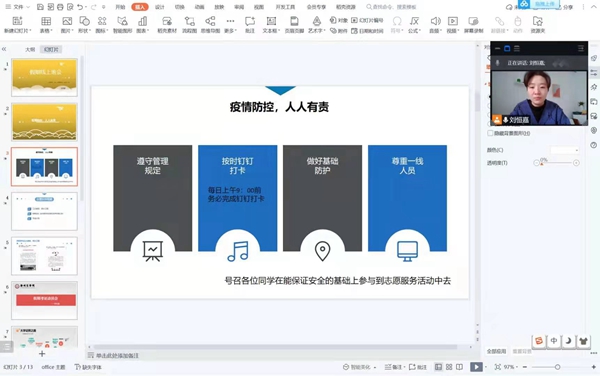Open the 表格 table insert tool
This screenshot has height=376, width=600.
pos(46,21)
